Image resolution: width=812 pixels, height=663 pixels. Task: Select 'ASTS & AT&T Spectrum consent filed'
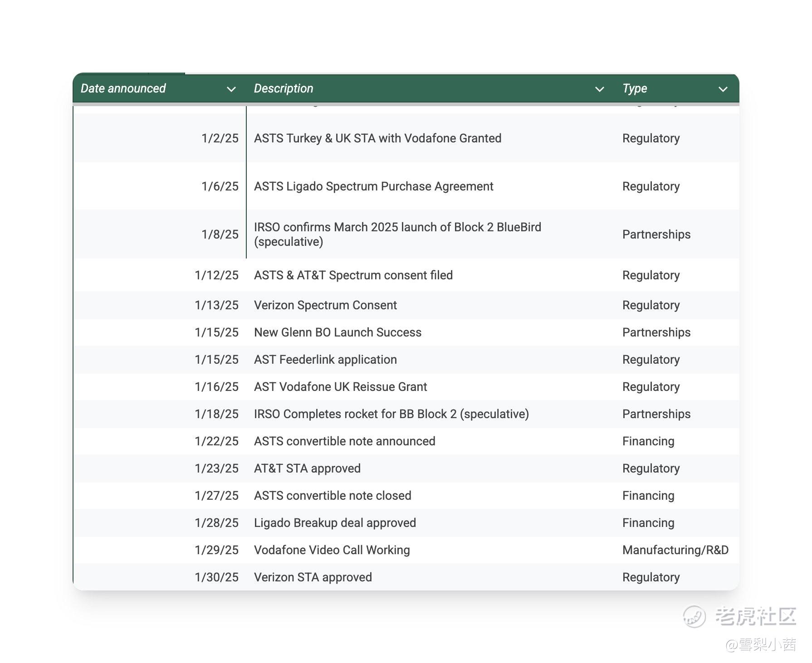[353, 275]
